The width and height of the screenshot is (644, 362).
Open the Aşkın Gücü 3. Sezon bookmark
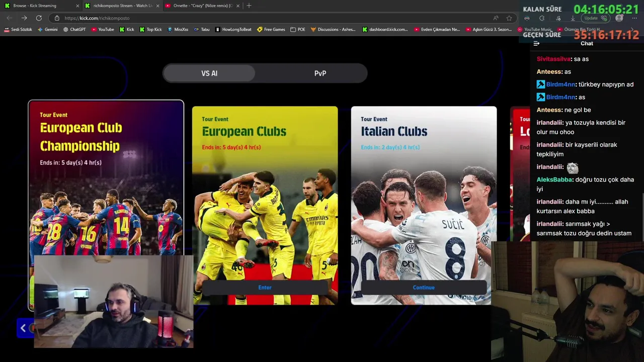tap(489, 30)
